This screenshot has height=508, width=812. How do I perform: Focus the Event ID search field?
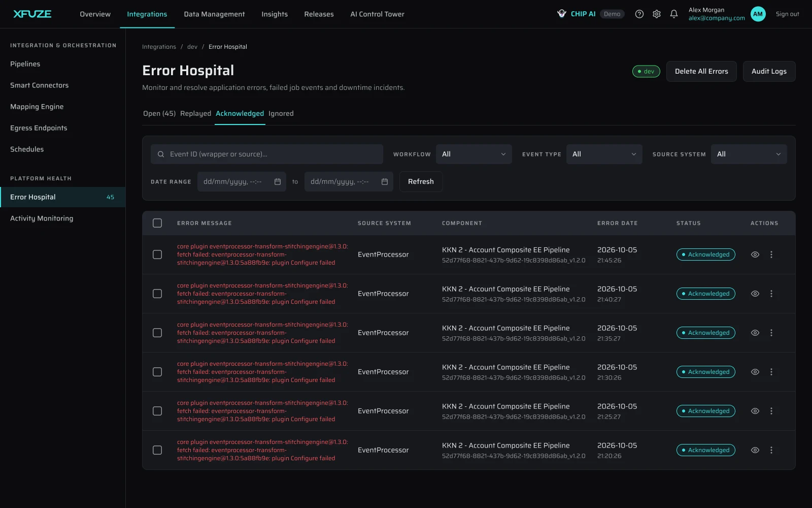[267, 154]
